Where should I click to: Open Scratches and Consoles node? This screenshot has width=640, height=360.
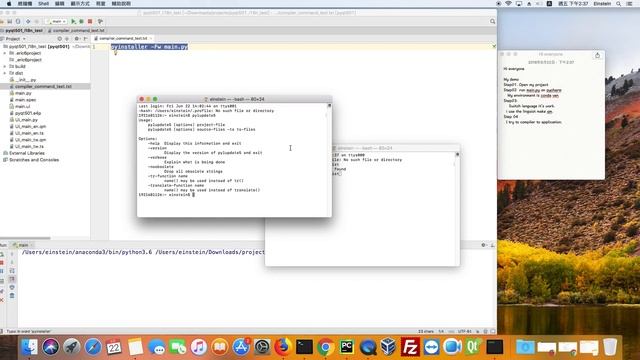[x=31, y=160]
